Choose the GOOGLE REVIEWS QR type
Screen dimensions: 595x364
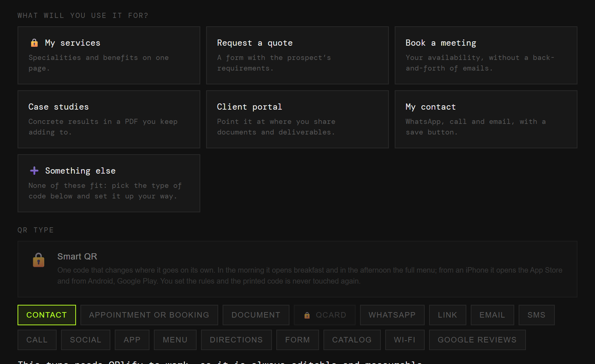[x=477, y=340]
